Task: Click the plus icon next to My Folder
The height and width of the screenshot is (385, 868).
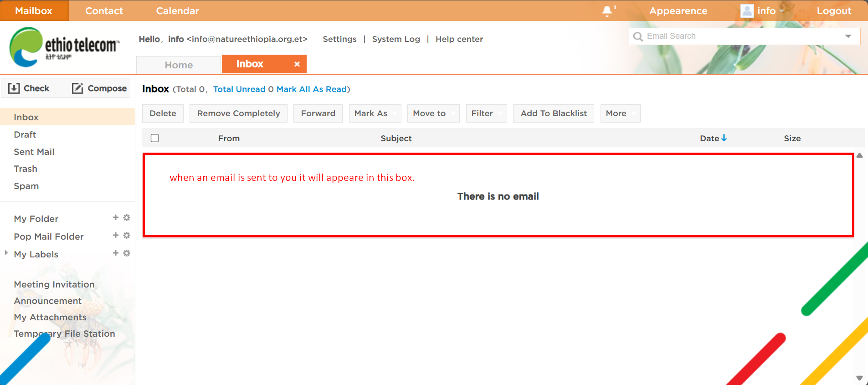Action: (x=116, y=218)
